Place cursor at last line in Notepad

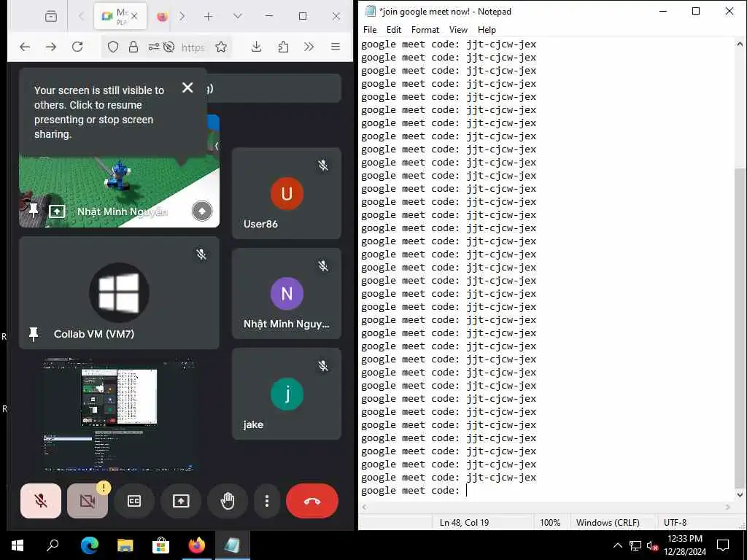467,491
